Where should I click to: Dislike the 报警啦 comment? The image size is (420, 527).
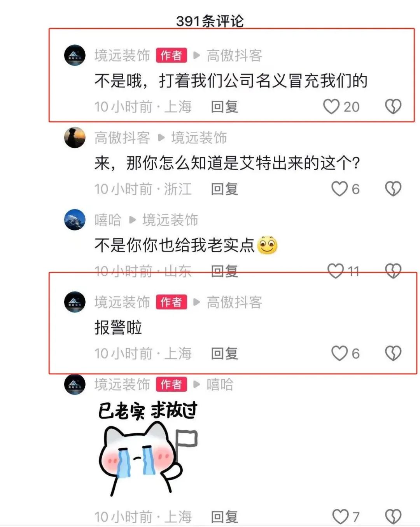coord(393,353)
